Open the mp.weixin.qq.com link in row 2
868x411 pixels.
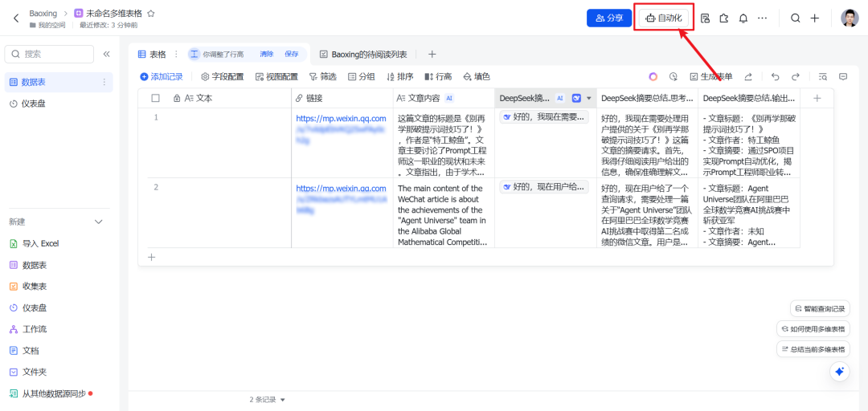[341, 188]
